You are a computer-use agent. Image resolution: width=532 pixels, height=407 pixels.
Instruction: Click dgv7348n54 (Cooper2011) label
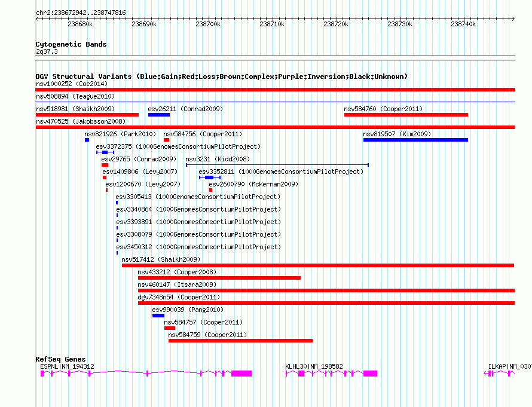click(179, 297)
